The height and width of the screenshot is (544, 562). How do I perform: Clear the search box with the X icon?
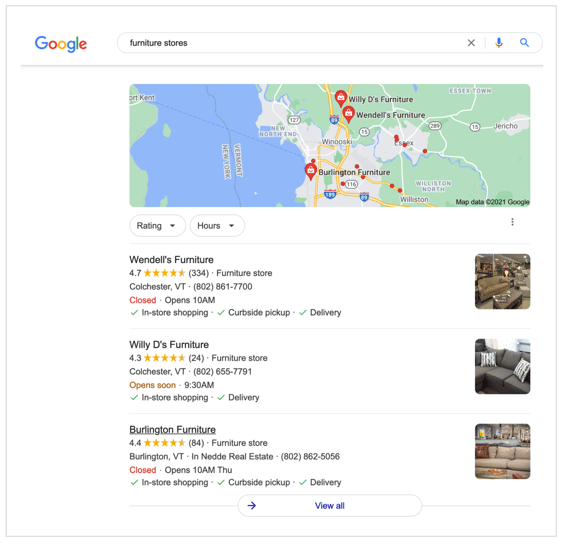pos(471,43)
